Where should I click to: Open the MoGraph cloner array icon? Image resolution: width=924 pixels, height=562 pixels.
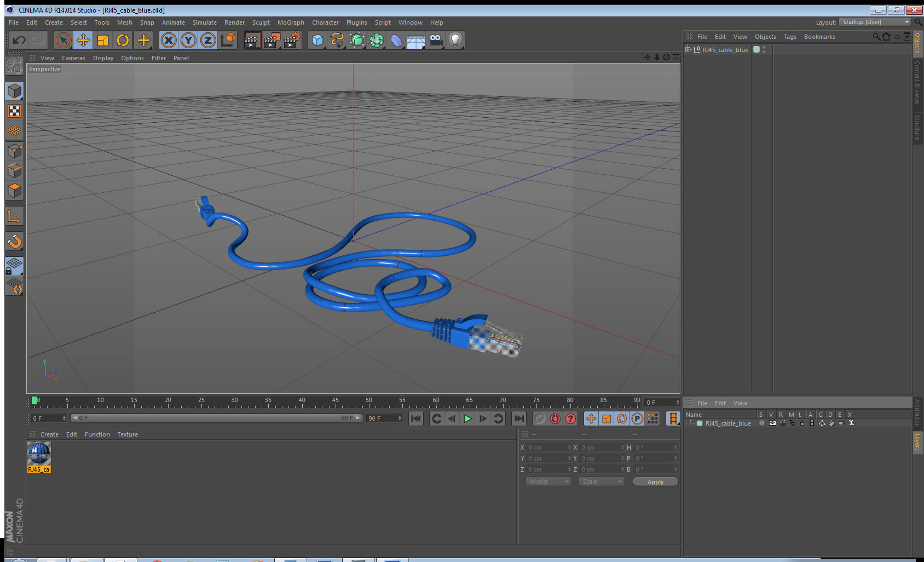coord(377,40)
